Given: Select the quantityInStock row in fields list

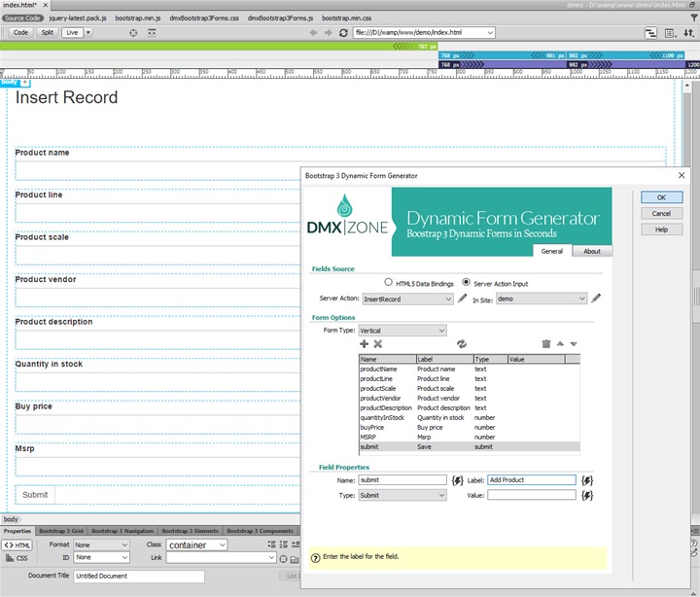Looking at the screenshot, I should click(470, 418).
